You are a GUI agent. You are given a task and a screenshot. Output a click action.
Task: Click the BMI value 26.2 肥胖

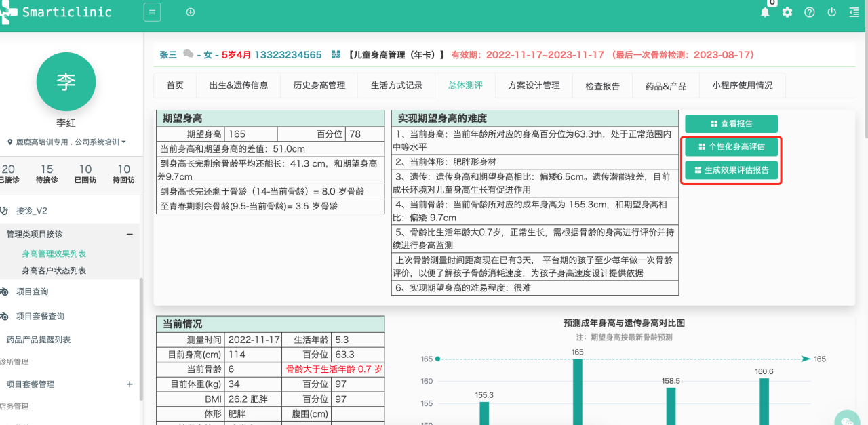tap(254, 399)
